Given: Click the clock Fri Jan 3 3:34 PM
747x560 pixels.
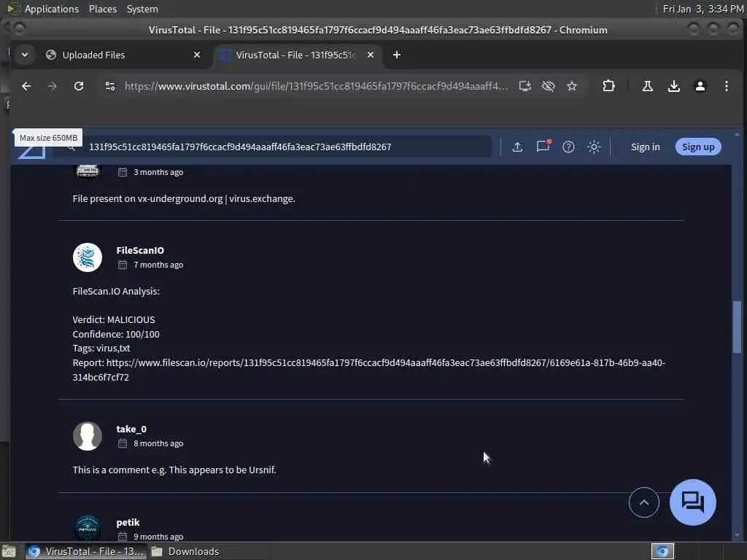Looking at the screenshot, I should (x=703, y=9).
